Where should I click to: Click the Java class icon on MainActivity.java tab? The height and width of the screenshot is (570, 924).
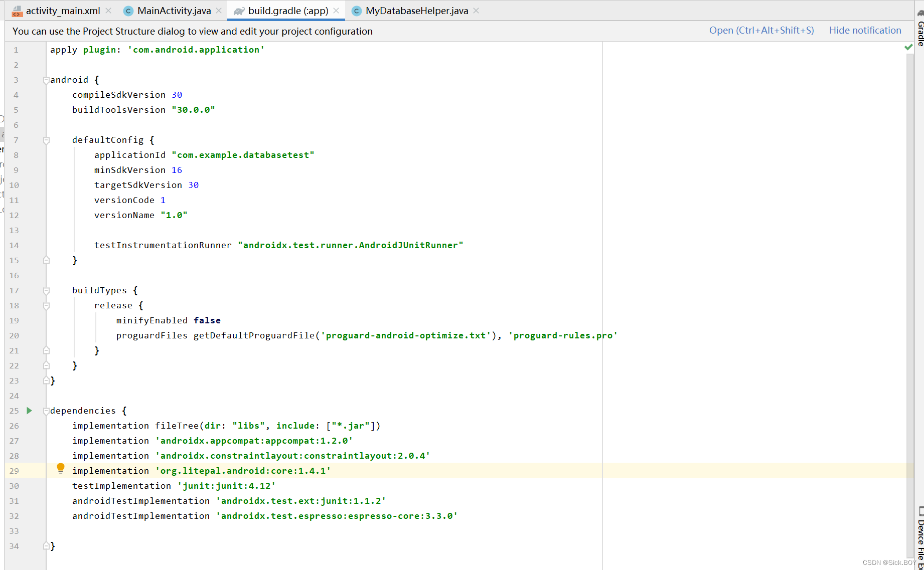(128, 11)
